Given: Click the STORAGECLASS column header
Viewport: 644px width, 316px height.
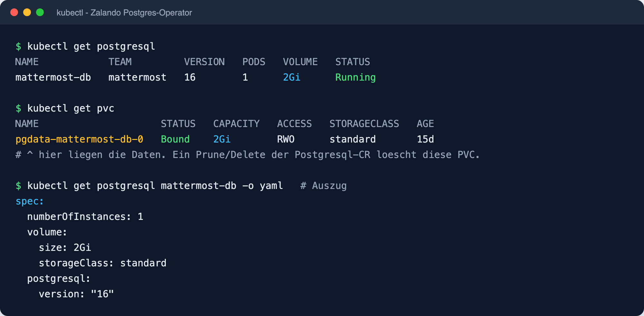Looking at the screenshot, I should click(364, 124).
